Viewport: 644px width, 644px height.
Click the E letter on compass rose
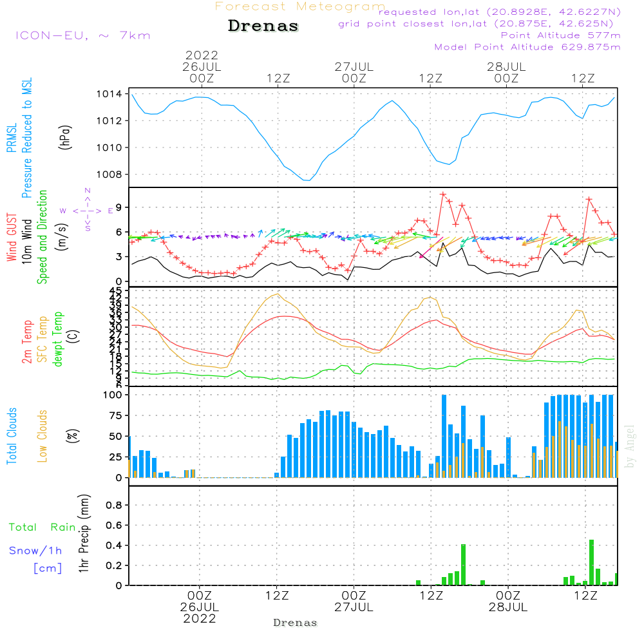tap(110, 211)
